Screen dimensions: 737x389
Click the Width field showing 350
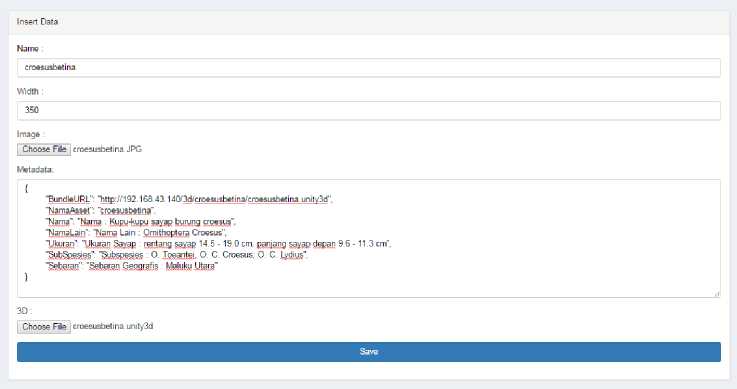click(368, 110)
